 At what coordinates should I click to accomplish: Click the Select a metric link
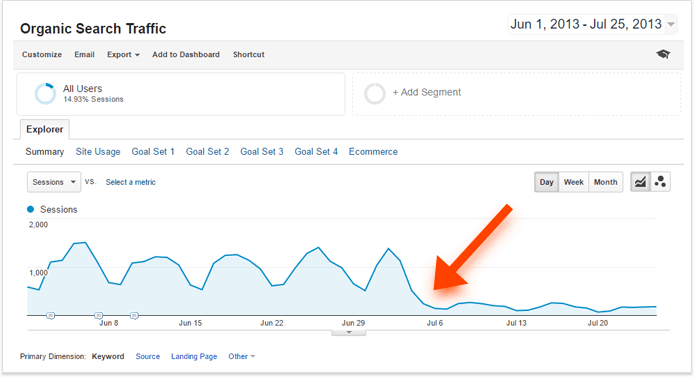pyautogui.click(x=131, y=182)
